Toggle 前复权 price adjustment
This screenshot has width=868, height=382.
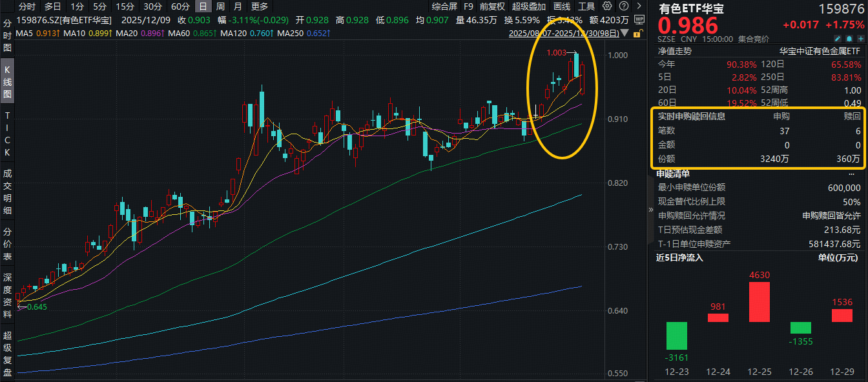(x=492, y=6)
